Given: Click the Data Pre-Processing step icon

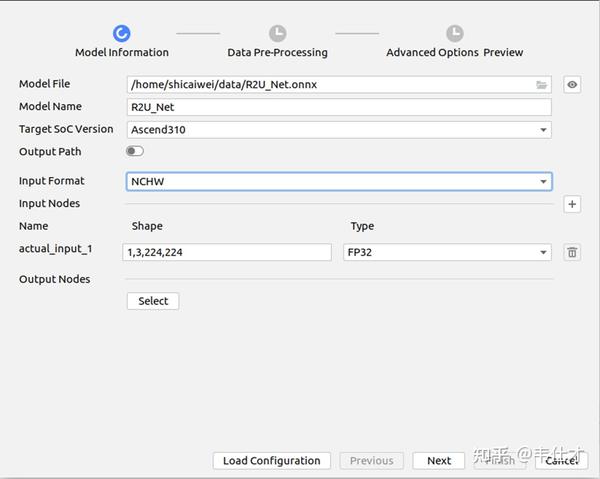Looking at the screenshot, I should click(x=277, y=34).
